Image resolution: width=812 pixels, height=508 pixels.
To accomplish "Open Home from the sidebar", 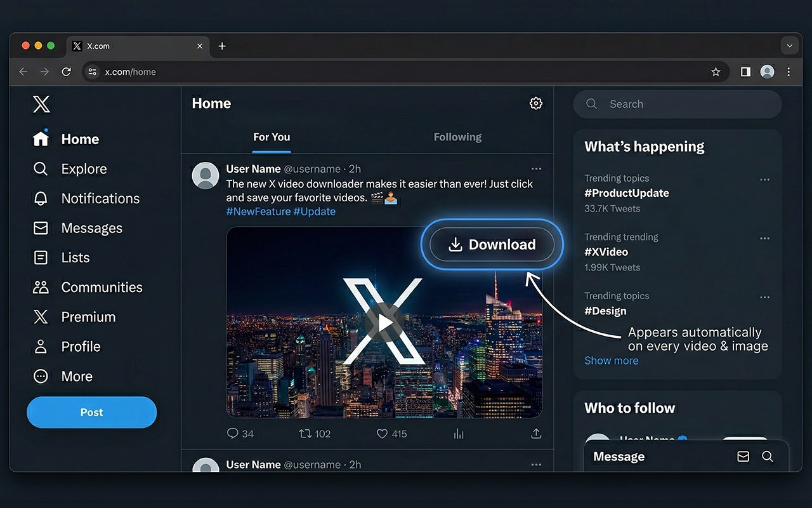I will coord(66,139).
